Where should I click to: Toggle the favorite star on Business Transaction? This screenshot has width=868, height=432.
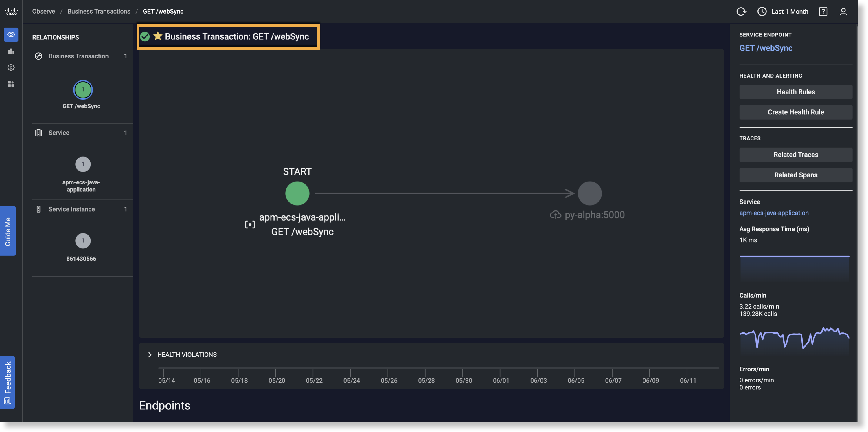tap(158, 36)
